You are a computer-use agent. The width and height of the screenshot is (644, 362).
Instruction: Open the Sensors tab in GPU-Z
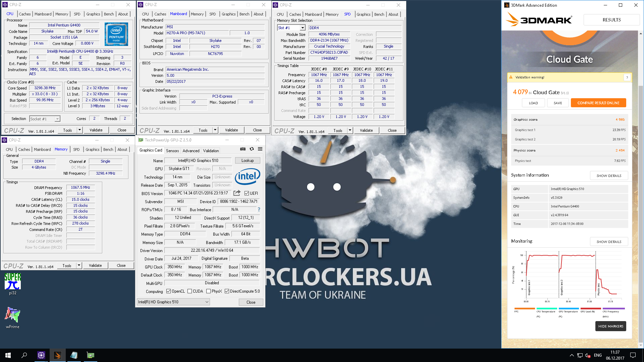click(x=172, y=151)
